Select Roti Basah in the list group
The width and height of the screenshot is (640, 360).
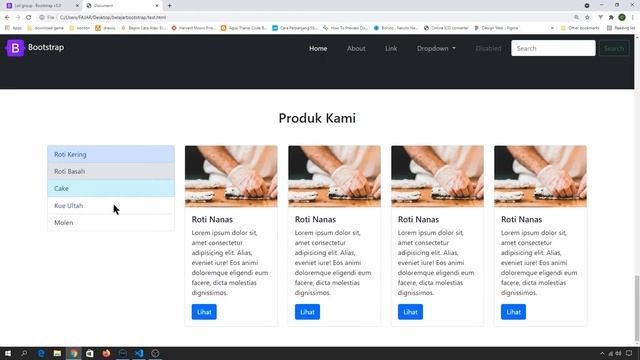pyautogui.click(x=111, y=171)
